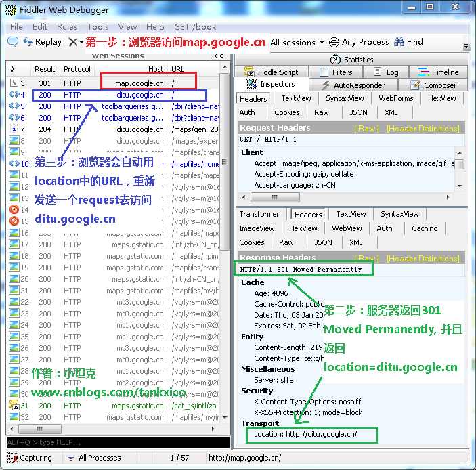Click JS script icon of session 31
This screenshot has width=476, height=470.
pos(14,405)
